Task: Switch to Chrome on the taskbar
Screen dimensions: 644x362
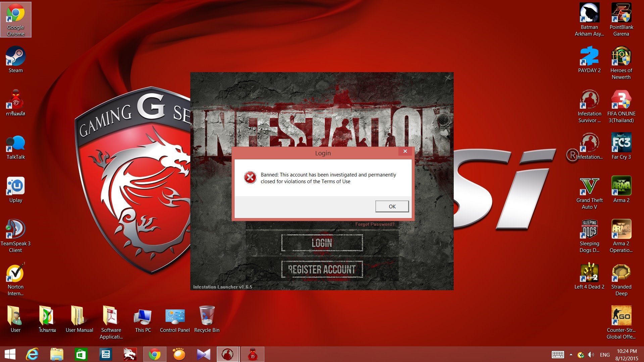Action: coord(155,354)
